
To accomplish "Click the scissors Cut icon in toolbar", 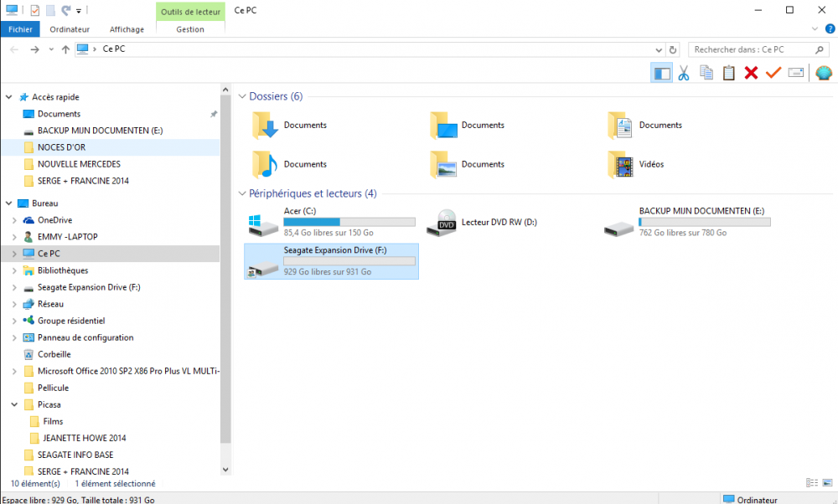I will point(684,73).
